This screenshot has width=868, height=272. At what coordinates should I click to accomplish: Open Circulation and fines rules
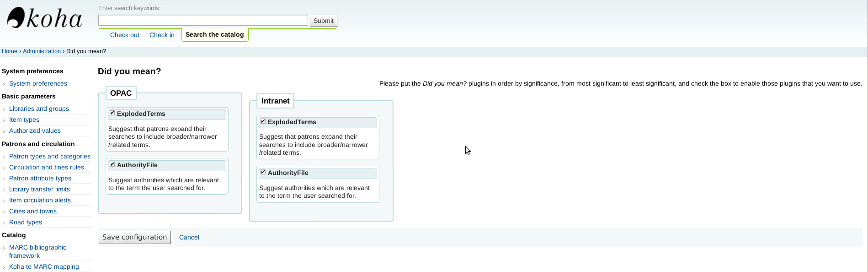click(x=47, y=167)
